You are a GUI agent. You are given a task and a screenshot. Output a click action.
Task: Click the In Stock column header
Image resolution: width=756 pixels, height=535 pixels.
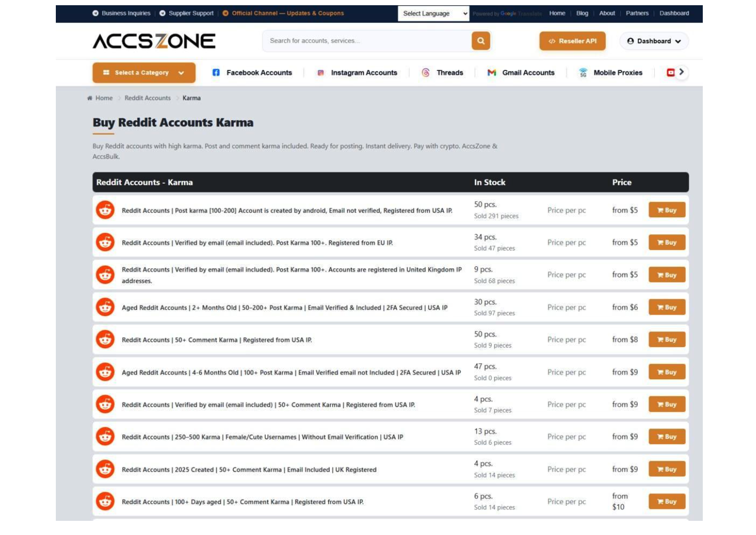490,182
